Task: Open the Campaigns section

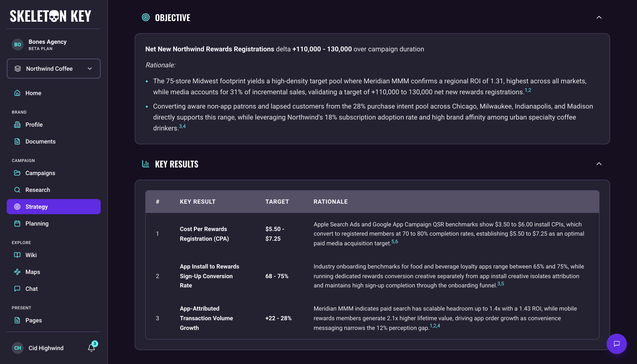Action: click(x=54, y=173)
